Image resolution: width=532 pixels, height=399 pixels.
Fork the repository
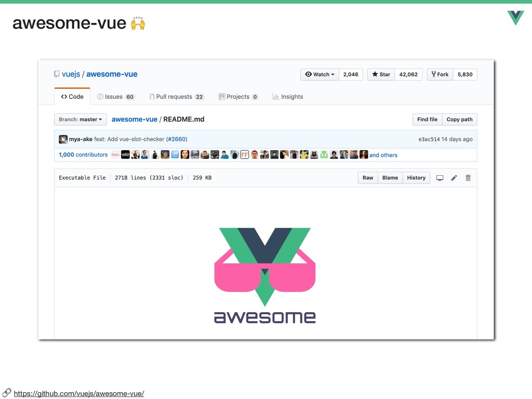pos(440,74)
